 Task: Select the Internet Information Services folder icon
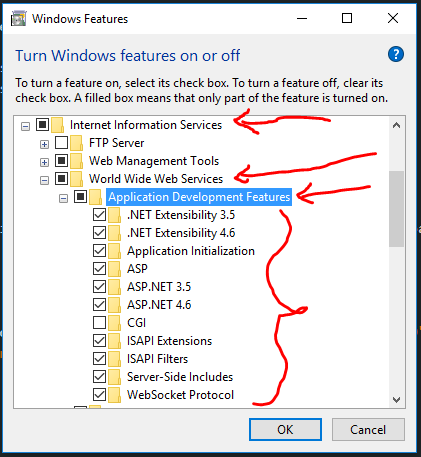pyautogui.click(x=58, y=125)
